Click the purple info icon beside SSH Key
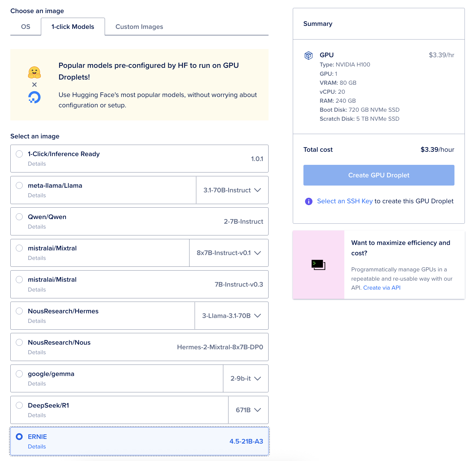The width and height of the screenshot is (476, 461). [x=308, y=201]
